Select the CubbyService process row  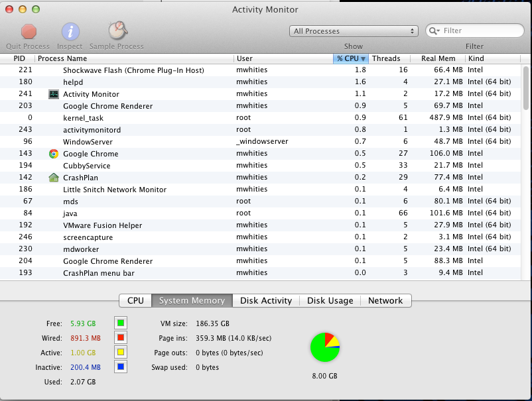(260, 166)
